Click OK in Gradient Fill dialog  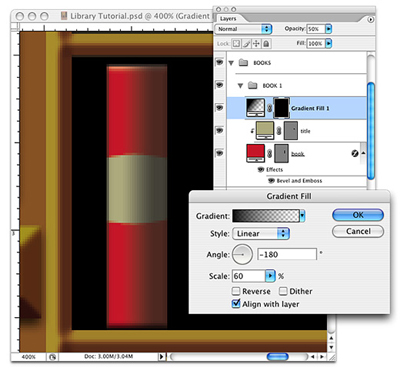tap(358, 215)
